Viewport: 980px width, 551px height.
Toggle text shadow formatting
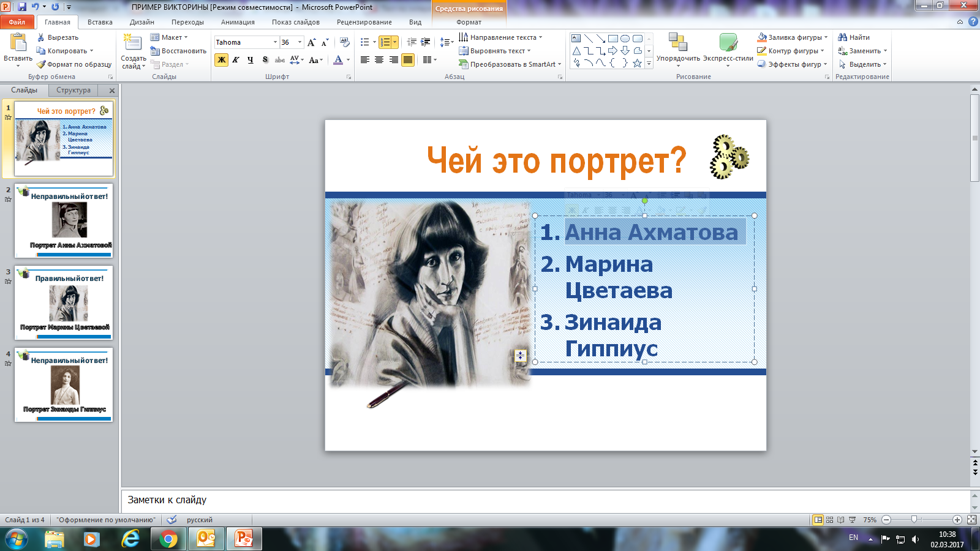265,59
